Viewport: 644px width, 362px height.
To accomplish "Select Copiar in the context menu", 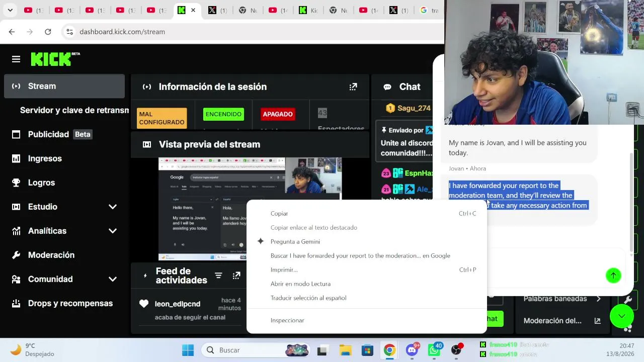I will (366, 214).
